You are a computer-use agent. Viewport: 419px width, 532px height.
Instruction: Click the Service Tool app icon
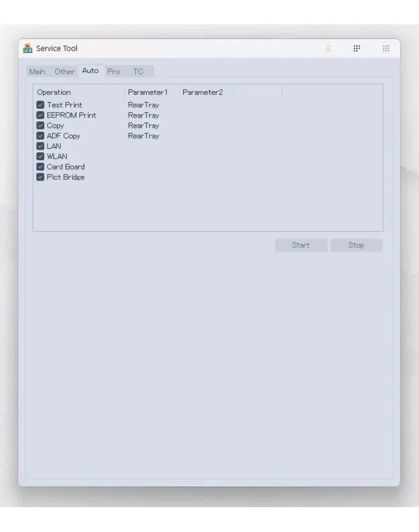pos(28,48)
